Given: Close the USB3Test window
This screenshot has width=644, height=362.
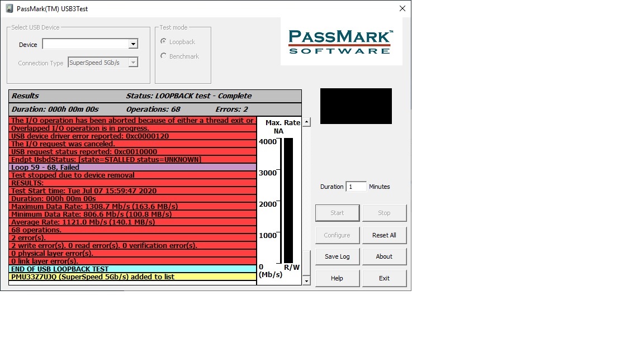Looking at the screenshot, I should pos(402,8).
